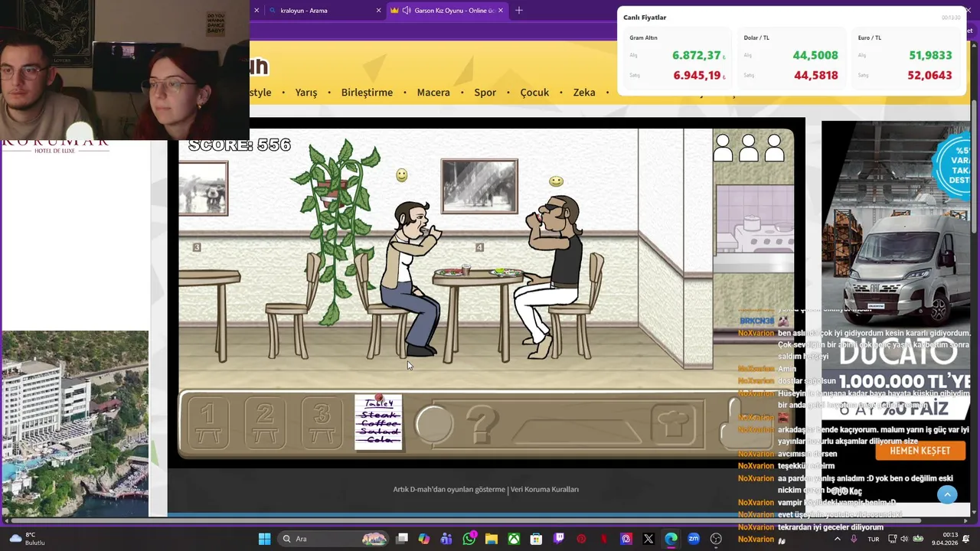Switch to the Garson Kiz Oyunu tab

[x=448, y=11]
